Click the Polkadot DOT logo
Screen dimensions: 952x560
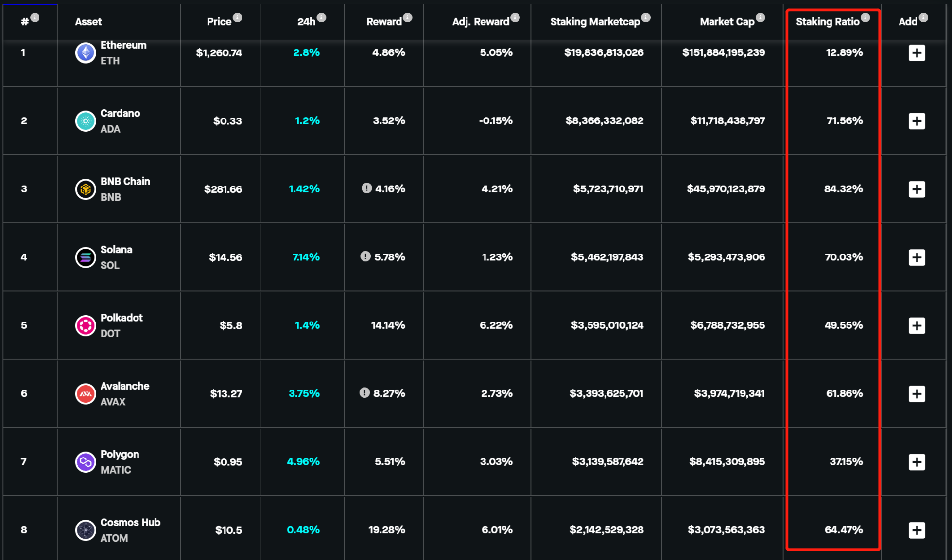tap(86, 325)
